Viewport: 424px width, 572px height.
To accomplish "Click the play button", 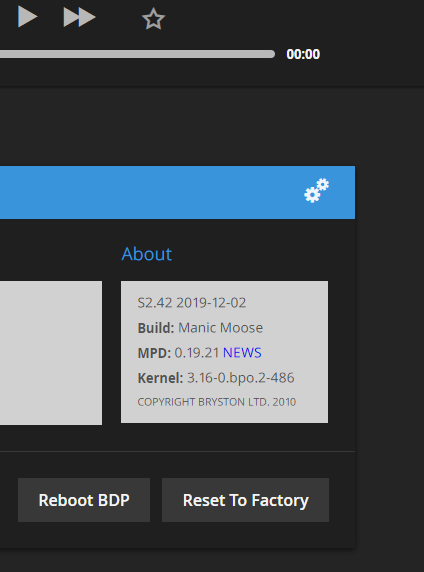I will coord(28,17).
